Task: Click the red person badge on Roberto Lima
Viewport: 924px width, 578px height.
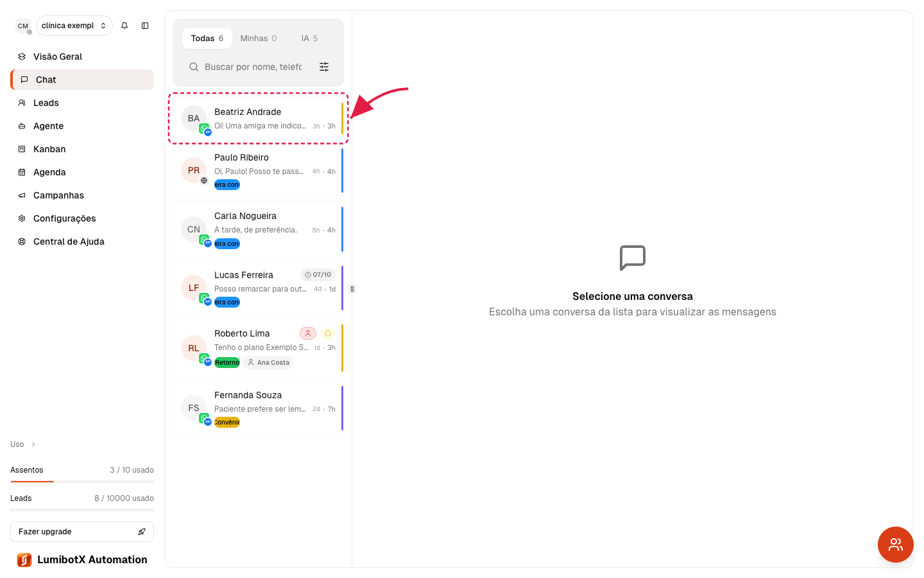Action: 308,333
